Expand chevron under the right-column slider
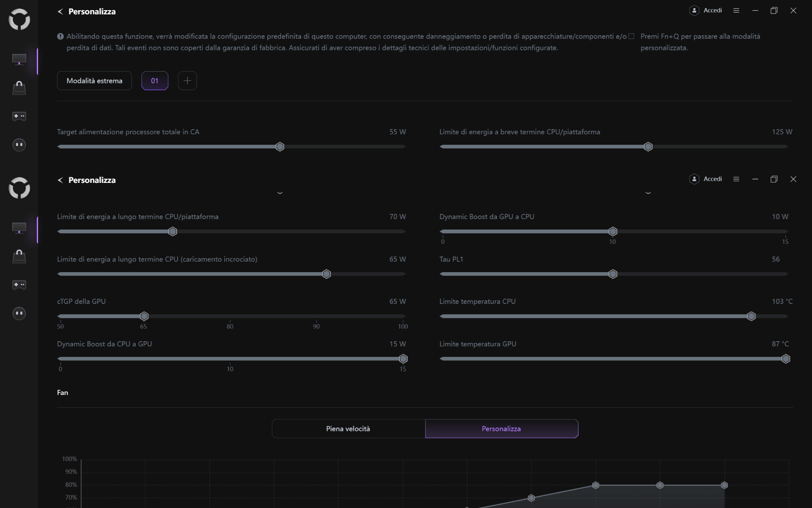The height and width of the screenshot is (508, 812). pos(648,193)
